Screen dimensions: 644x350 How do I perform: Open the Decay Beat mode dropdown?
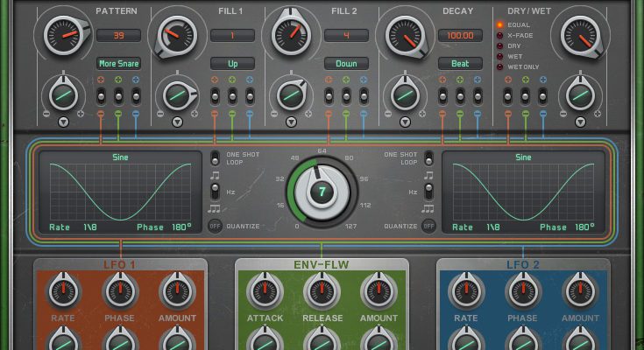(460, 64)
